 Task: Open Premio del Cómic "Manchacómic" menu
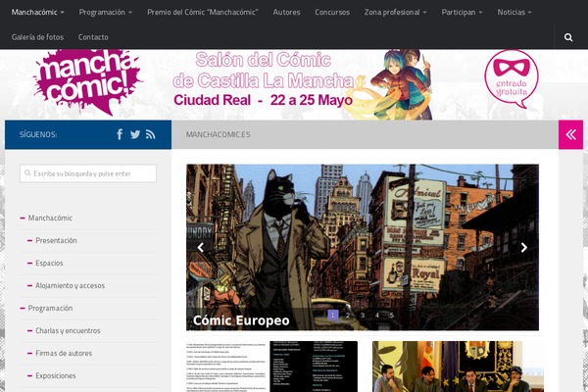203,12
